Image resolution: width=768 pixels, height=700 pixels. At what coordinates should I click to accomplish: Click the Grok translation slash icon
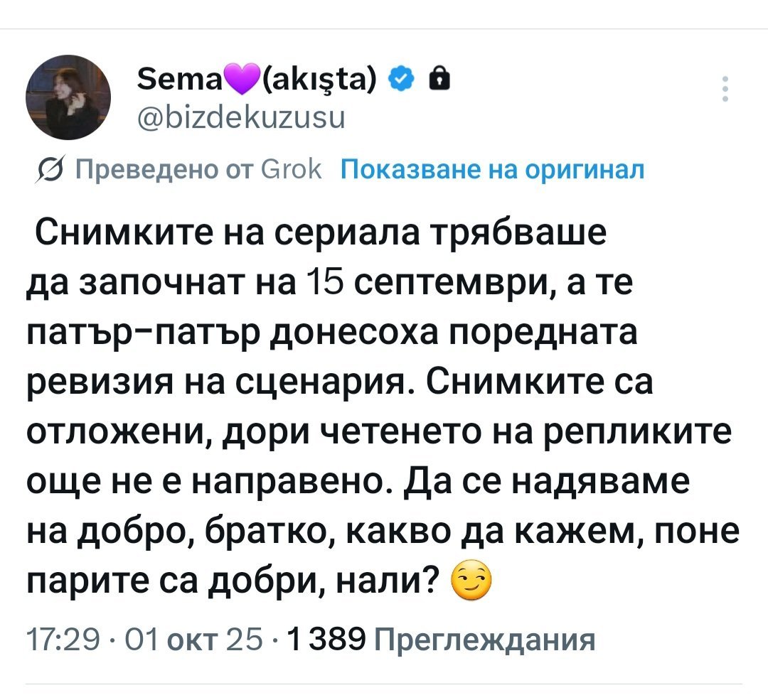tap(51, 171)
